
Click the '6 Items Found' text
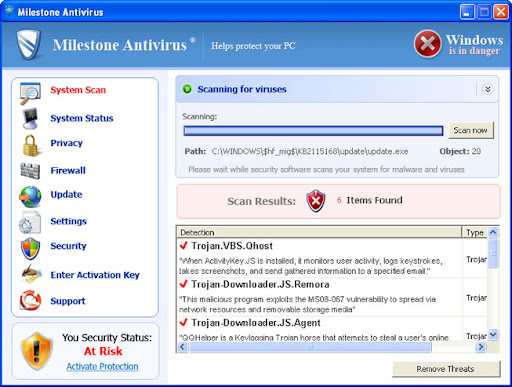[370, 200]
